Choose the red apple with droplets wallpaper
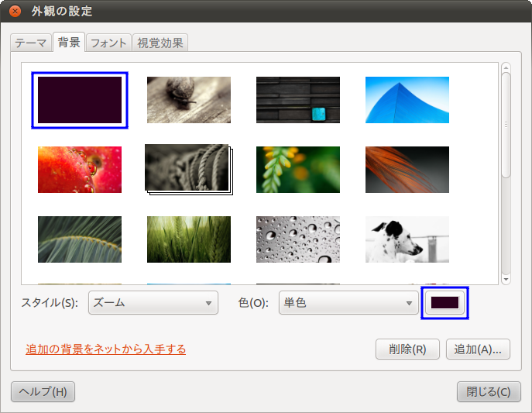Screen dimensions: 532x413 (x=80, y=170)
